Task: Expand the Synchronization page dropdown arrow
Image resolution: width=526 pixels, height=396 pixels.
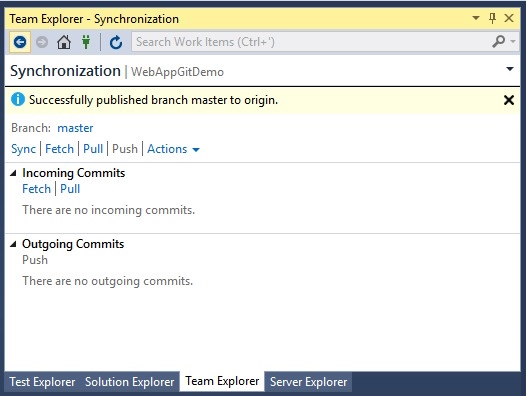Action: click(x=510, y=69)
